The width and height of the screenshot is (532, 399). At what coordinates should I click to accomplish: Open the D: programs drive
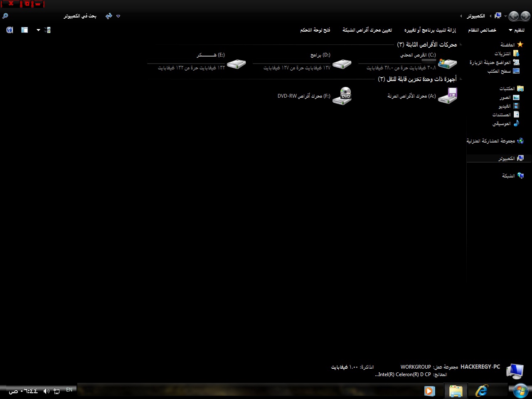tap(342, 63)
